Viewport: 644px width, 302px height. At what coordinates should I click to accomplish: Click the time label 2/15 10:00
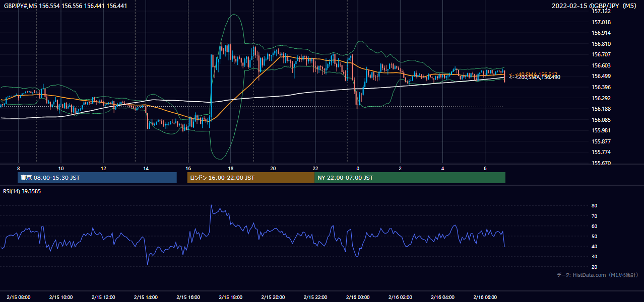click(x=60, y=297)
